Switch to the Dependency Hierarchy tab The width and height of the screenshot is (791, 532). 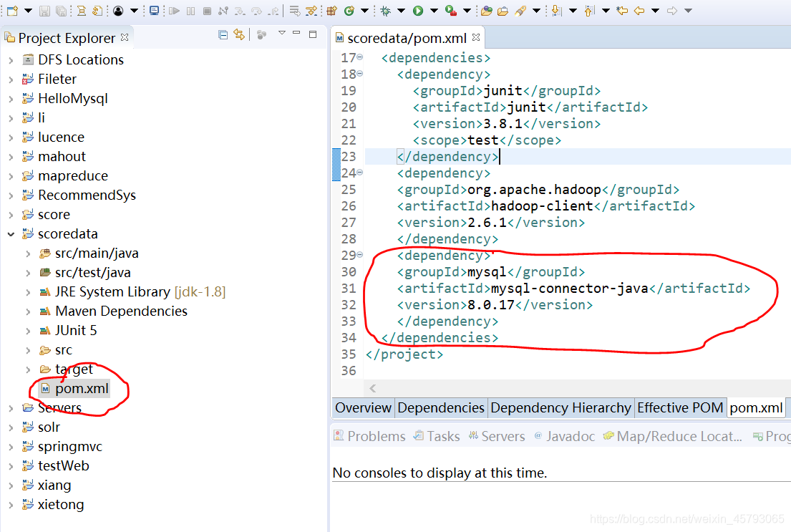[561, 408]
